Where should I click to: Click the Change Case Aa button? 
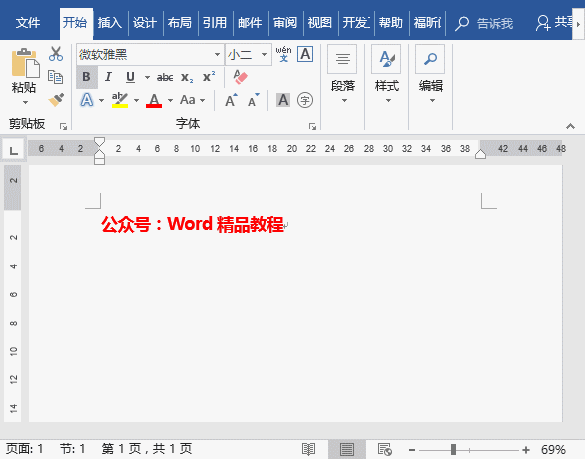(x=188, y=100)
